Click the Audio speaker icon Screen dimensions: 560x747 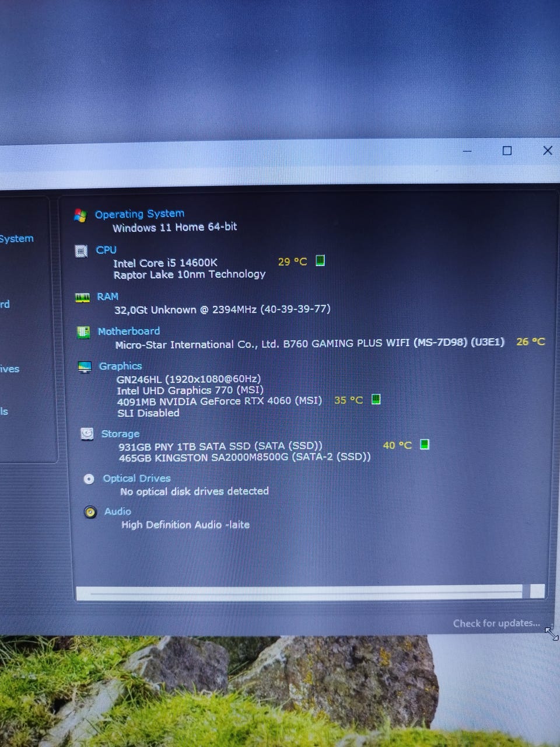90,512
